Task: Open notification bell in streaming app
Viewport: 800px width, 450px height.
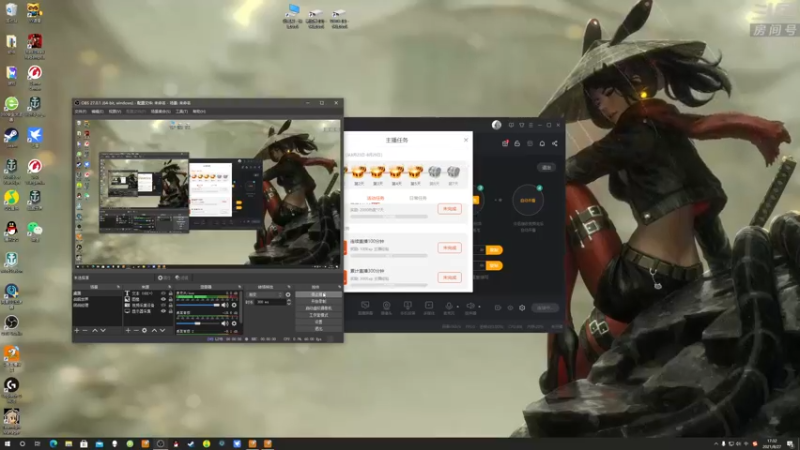Action: pyautogui.click(x=542, y=143)
